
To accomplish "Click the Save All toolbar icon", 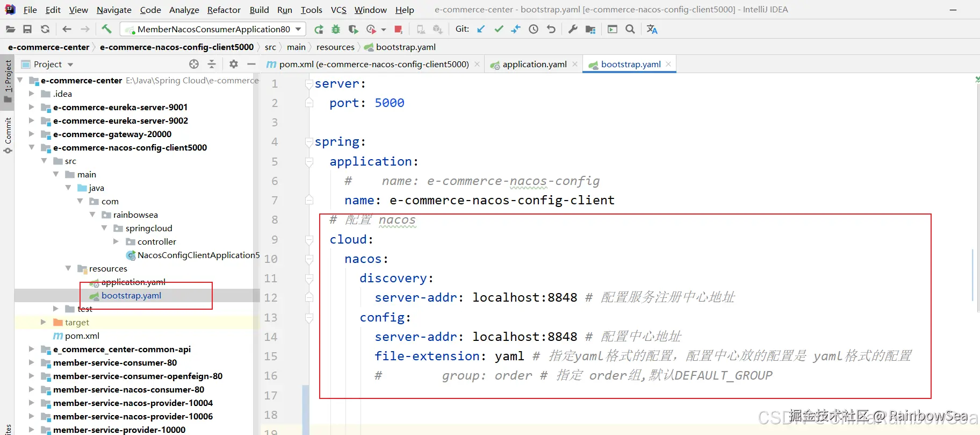I will pyautogui.click(x=27, y=29).
